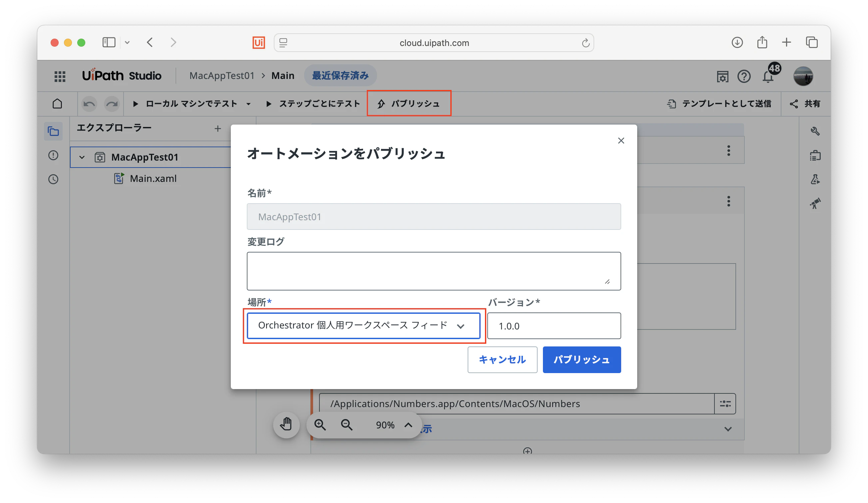Open the user profile avatar

803,76
